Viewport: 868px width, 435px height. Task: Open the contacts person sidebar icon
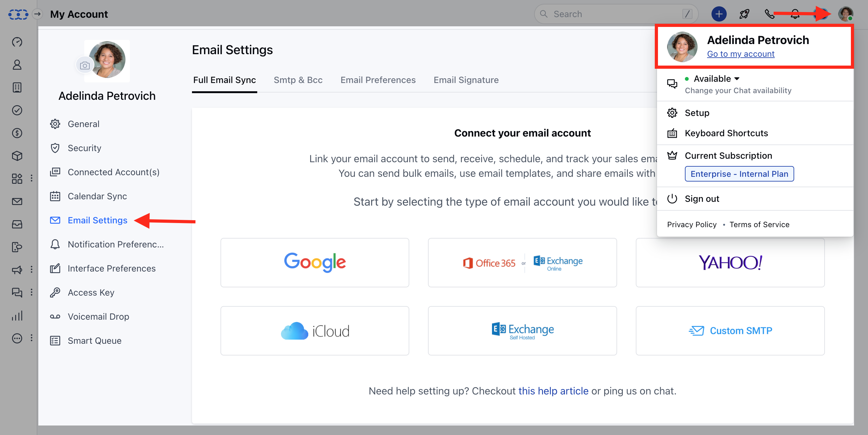coord(17,65)
